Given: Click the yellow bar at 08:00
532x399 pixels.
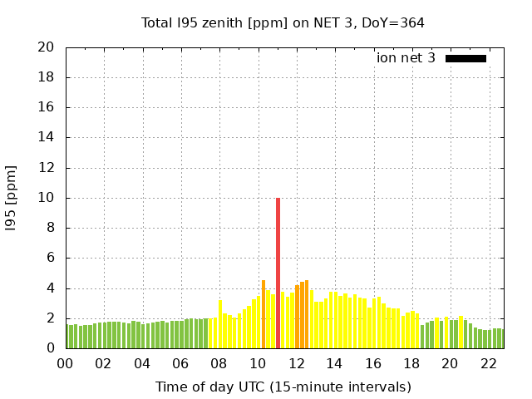Looking at the screenshot, I should pyautogui.click(x=220, y=324).
